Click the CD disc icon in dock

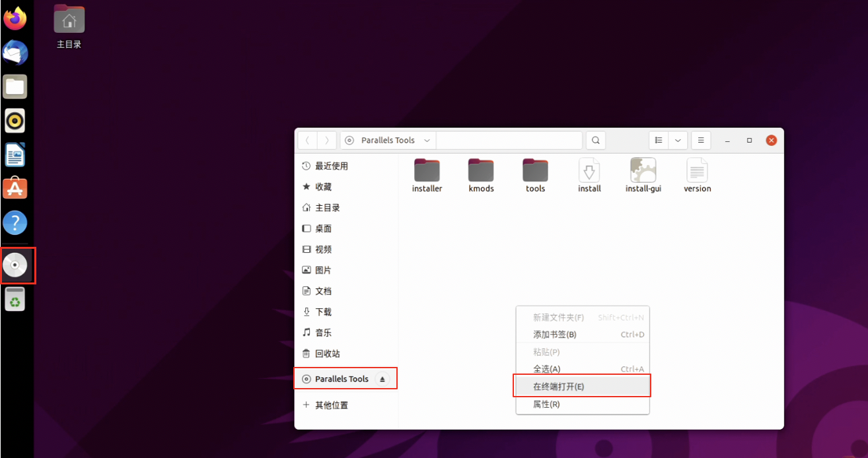tap(15, 265)
